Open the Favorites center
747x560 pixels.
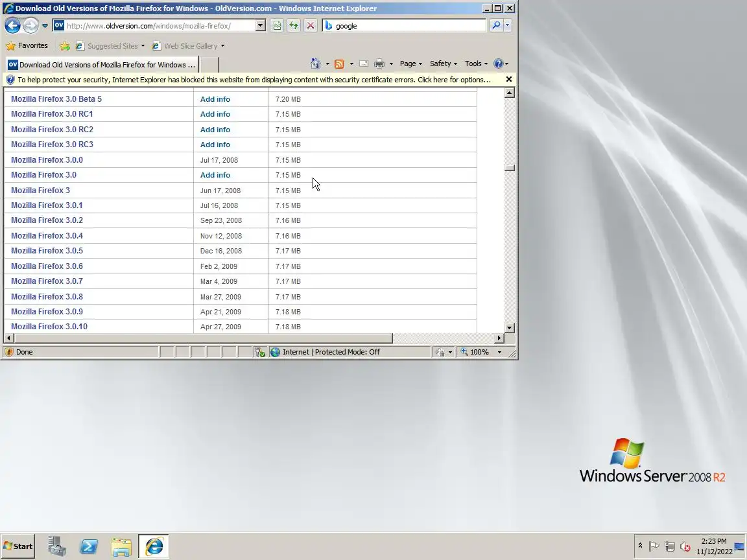[x=27, y=46]
